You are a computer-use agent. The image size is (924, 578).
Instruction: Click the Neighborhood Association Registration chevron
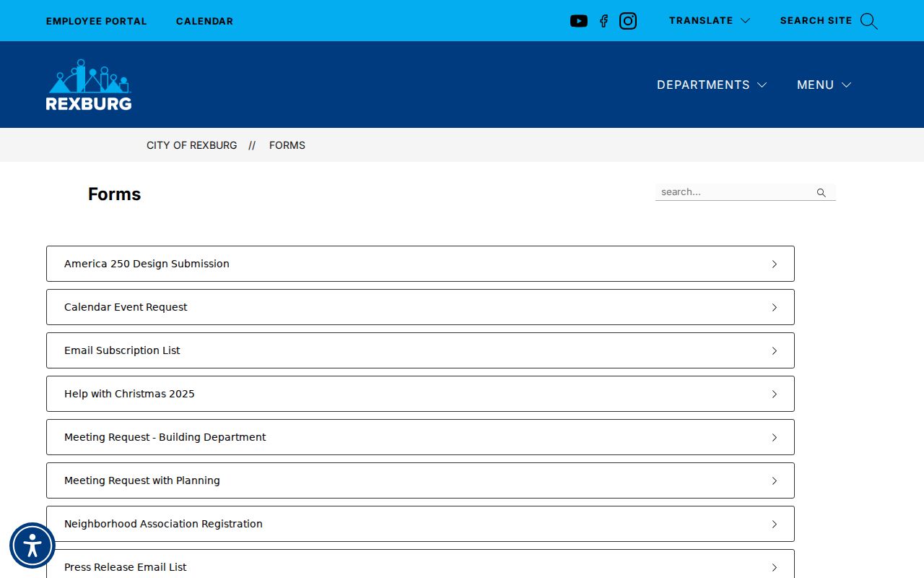774,524
